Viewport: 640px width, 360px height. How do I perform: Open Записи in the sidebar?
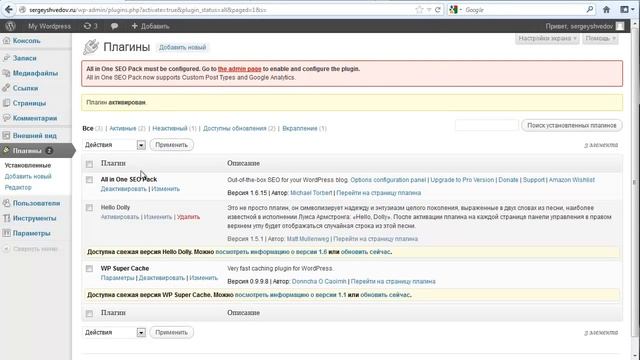click(24, 58)
